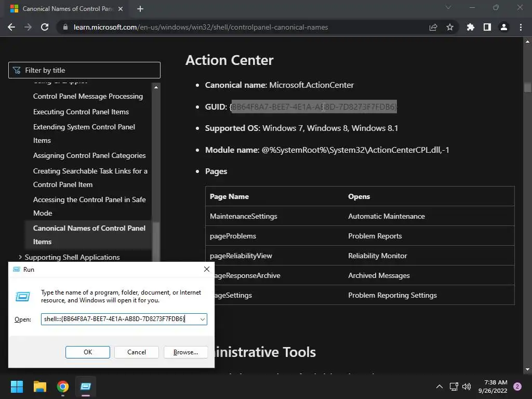Open tab search chevron
Image resolution: width=532 pixels, height=399 pixels.
448,7
